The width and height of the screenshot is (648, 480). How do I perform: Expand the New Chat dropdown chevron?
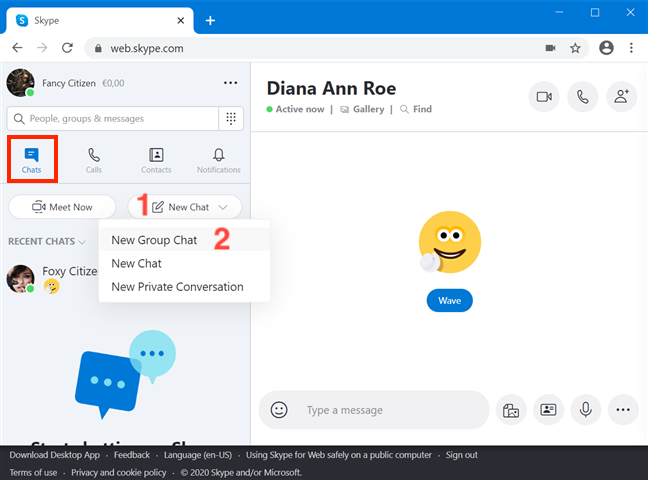(x=223, y=207)
